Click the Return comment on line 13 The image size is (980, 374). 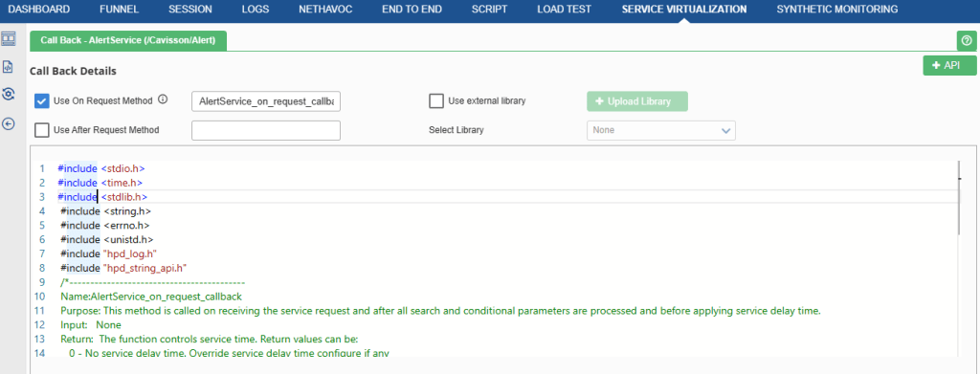(x=209, y=340)
